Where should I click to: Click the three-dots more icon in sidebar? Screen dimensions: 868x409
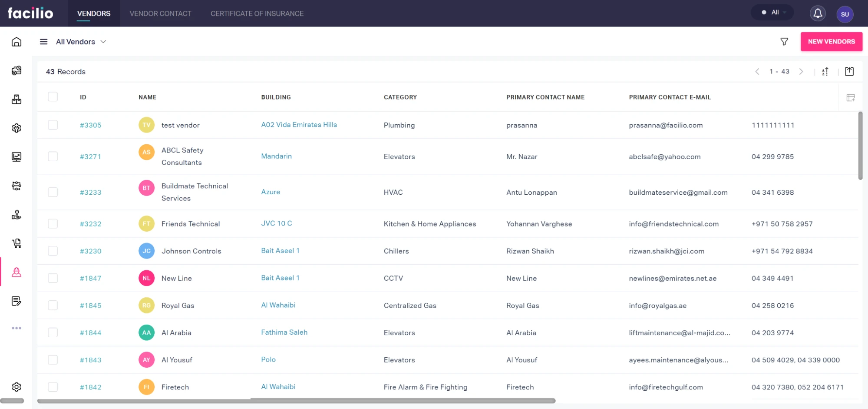[17, 328]
